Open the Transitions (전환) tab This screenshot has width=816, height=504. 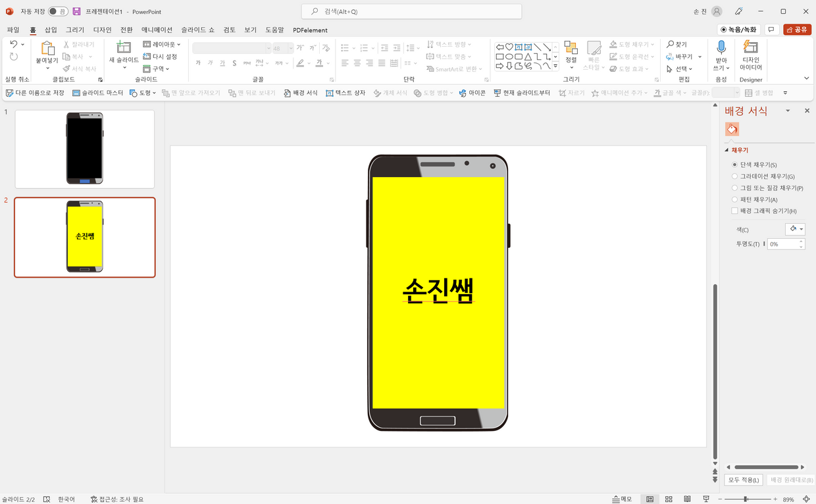point(126,30)
